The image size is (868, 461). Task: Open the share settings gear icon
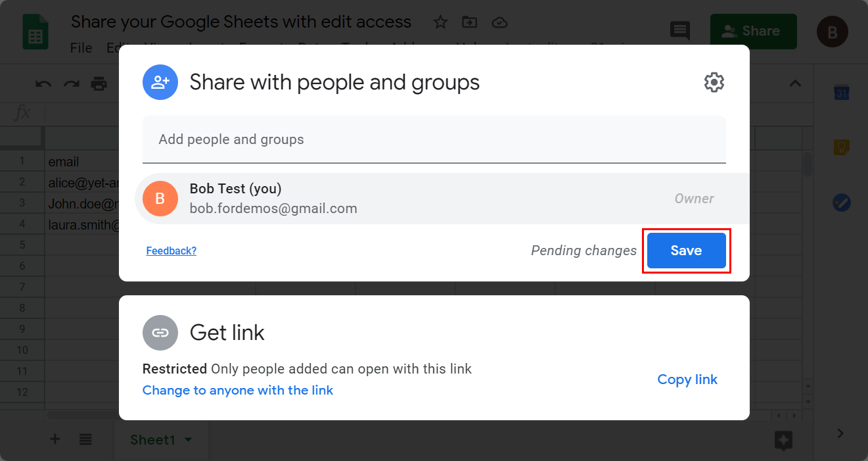pyautogui.click(x=714, y=82)
